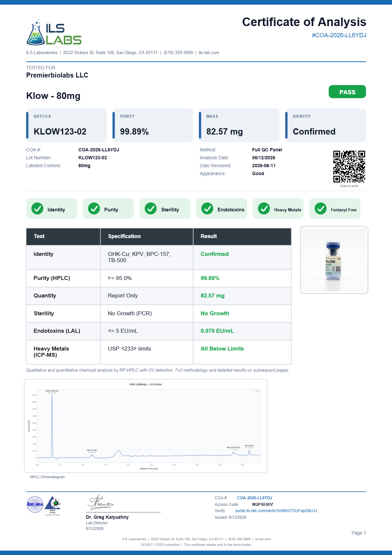
Task: Click the Sterility checkmark badge
Action: (x=165, y=208)
